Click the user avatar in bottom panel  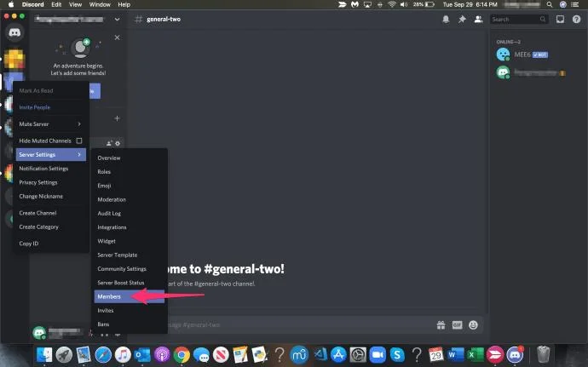coord(39,332)
